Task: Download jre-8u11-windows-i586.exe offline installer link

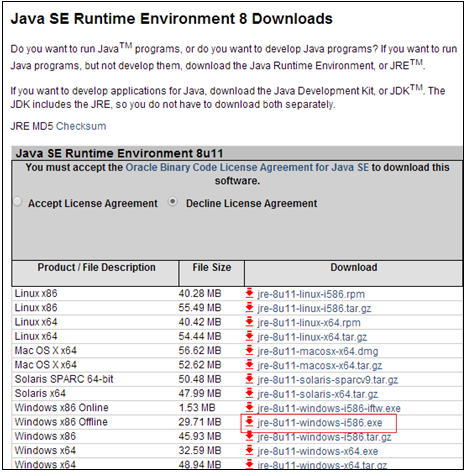Action: (320, 423)
